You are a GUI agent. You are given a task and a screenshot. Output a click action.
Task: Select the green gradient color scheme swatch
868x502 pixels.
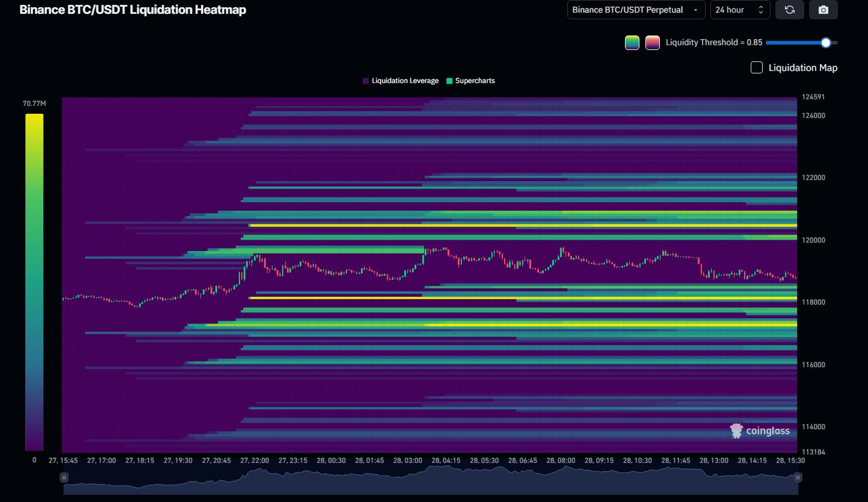tap(632, 42)
